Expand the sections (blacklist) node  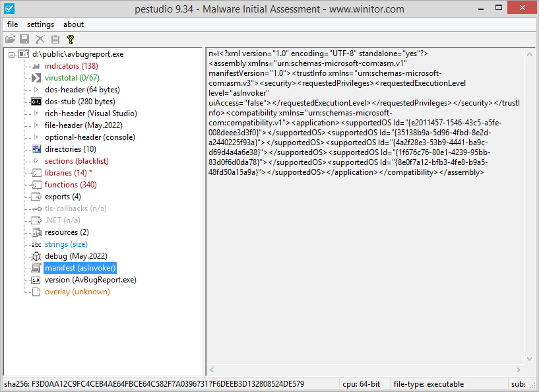click(x=36, y=161)
